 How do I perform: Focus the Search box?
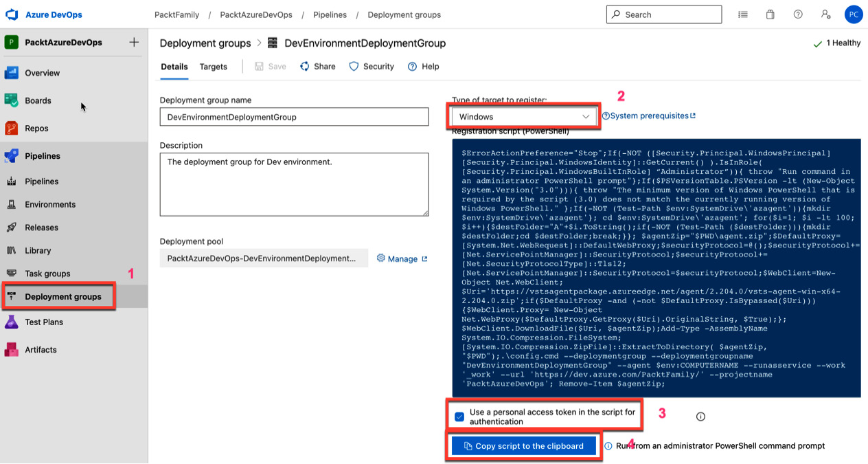pos(664,14)
